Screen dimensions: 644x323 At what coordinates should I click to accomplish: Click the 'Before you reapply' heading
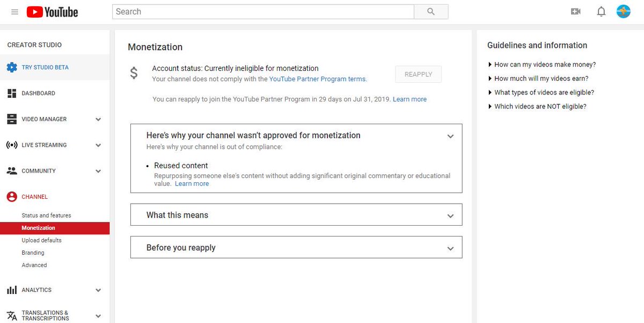(181, 248)
